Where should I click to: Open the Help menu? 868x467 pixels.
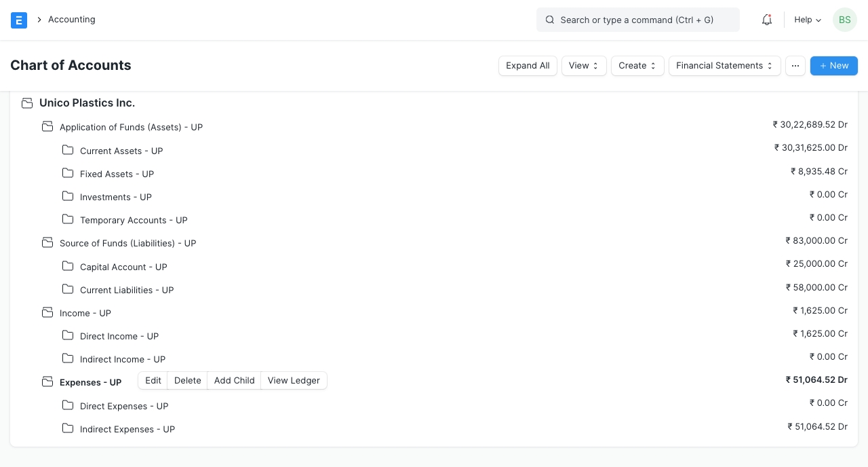pos(808,20)
